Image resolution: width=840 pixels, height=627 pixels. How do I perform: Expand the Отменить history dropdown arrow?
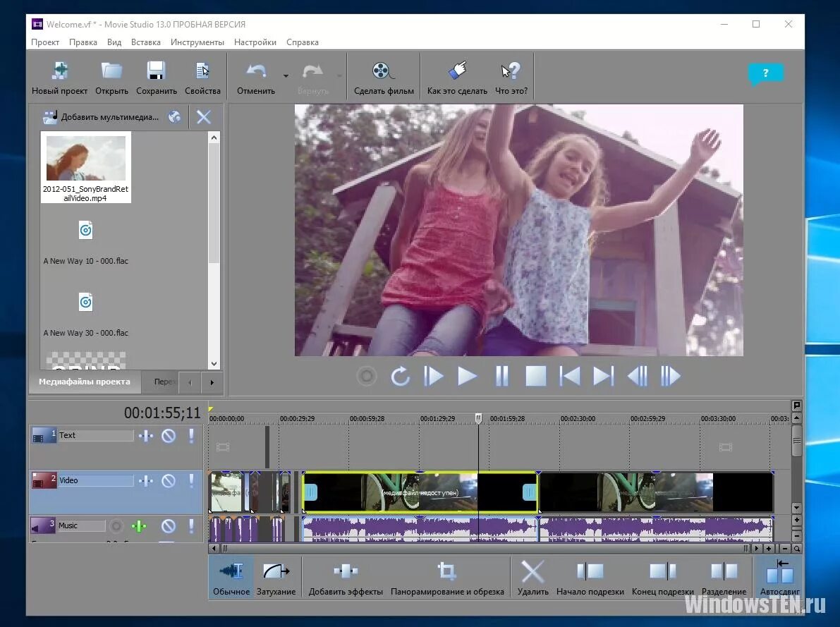tap(286, 76)
